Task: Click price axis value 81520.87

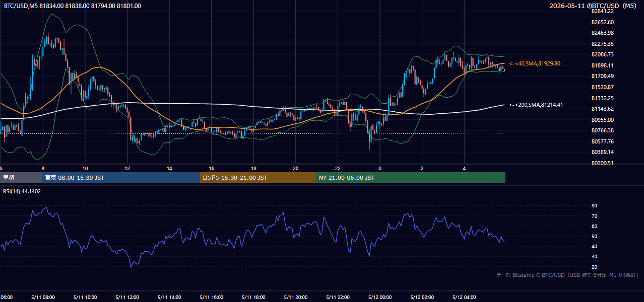Action: 603,87
